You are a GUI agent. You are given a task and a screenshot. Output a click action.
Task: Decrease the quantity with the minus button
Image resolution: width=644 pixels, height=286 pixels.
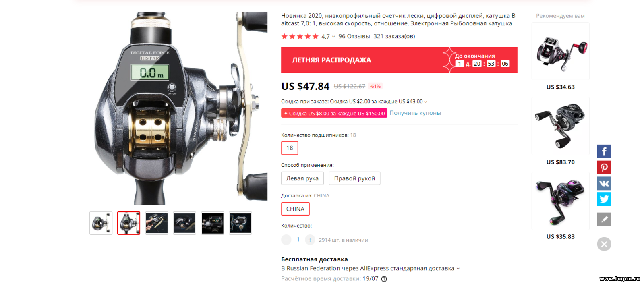coord(286,240)
